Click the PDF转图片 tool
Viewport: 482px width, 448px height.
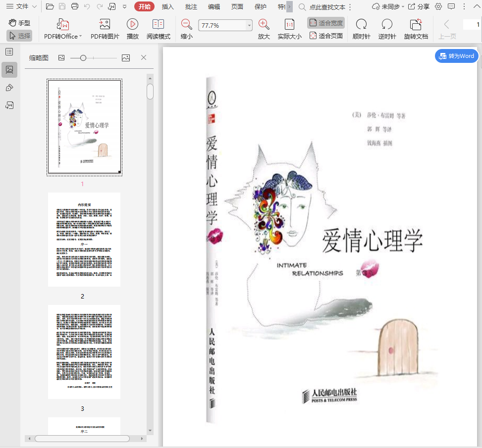point(105,29)
